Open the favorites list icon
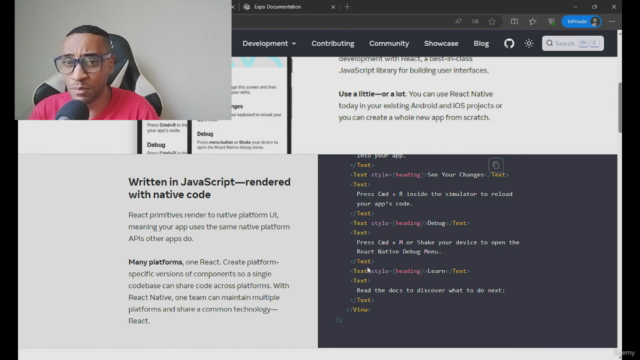Screen dimensions: 640x360 (x=533, y=21)
